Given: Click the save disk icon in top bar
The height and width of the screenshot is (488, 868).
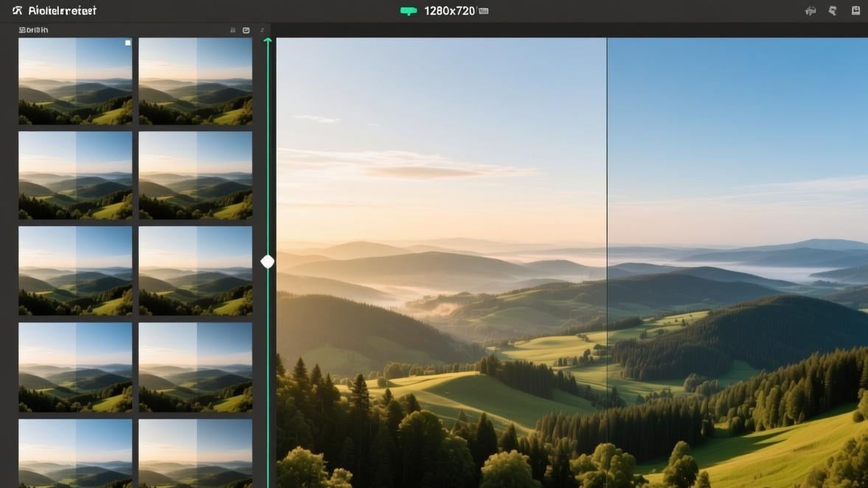Looking at the screenshot, I should point(855,10).
